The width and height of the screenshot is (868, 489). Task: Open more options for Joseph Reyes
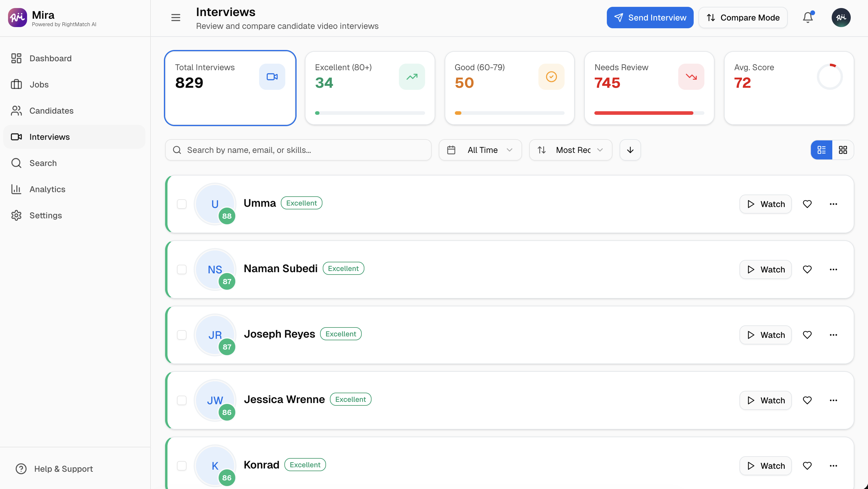point(833,335)
